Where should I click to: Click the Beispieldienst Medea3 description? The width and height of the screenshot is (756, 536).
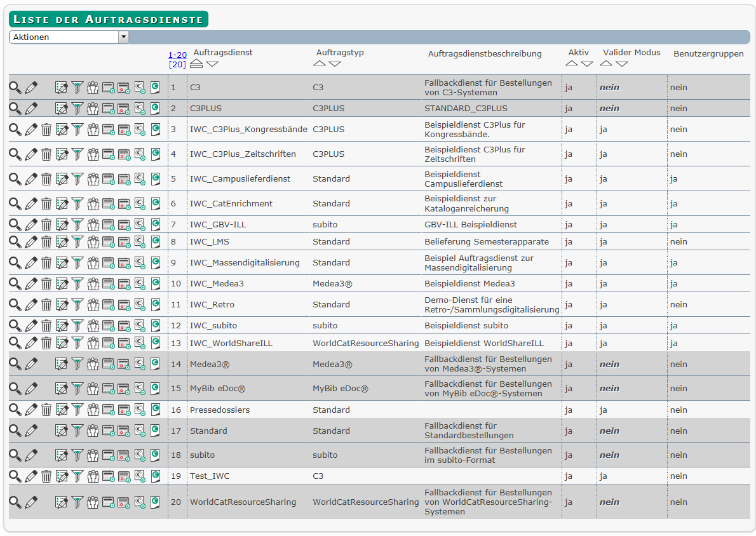469,284
